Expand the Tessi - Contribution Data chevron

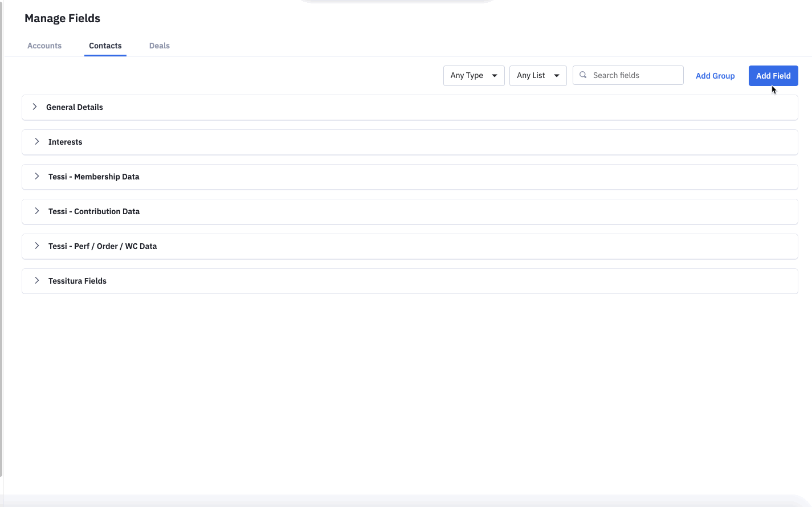pyautogui.click(x=37, y=211)
